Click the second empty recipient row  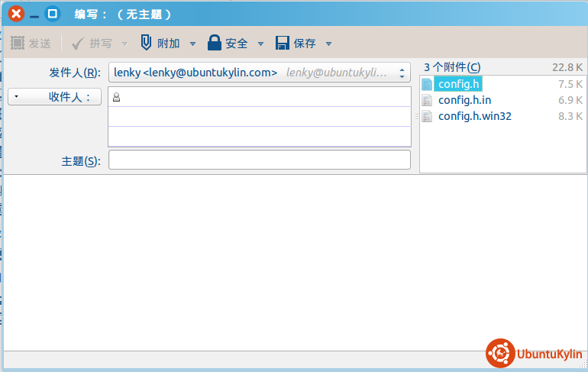[x=260, y=116]
